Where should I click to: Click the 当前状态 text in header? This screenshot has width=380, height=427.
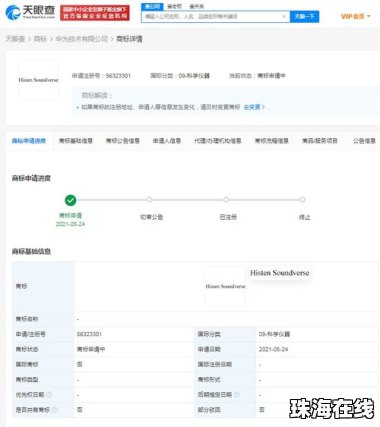pyautogui.click(x=257, y=76)
